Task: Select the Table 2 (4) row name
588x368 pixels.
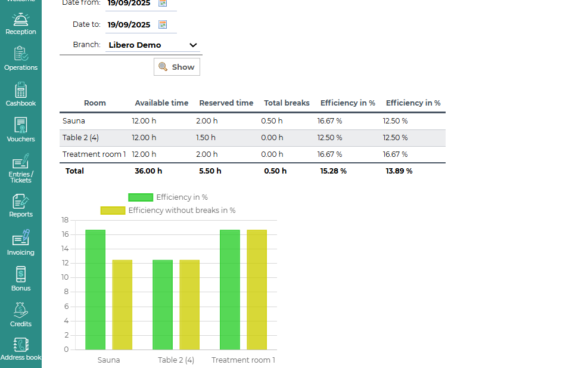Action: click(80, 137)
